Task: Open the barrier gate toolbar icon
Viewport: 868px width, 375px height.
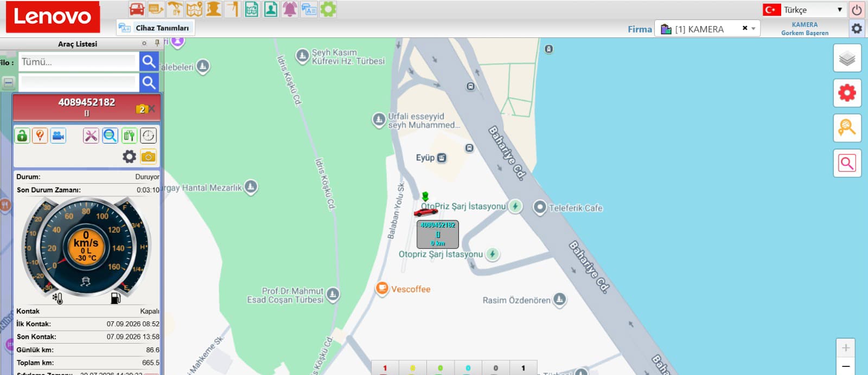Action: click(232, 9)
